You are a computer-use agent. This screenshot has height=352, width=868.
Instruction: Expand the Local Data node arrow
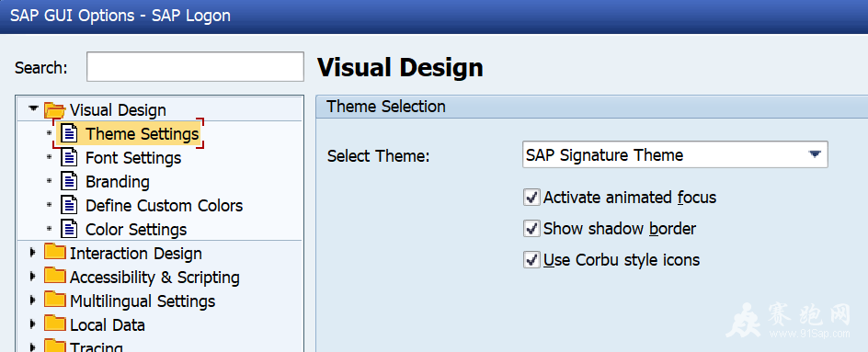click(x=33, y=324)
